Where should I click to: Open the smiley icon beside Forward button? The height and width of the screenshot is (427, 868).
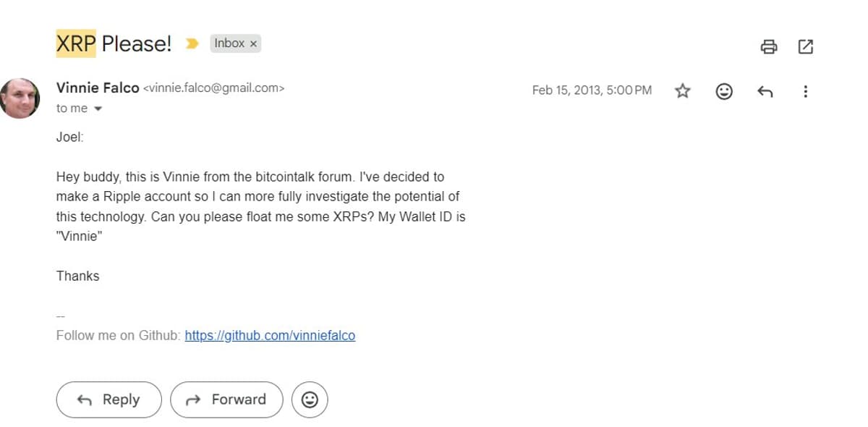(x=310, y=399)
